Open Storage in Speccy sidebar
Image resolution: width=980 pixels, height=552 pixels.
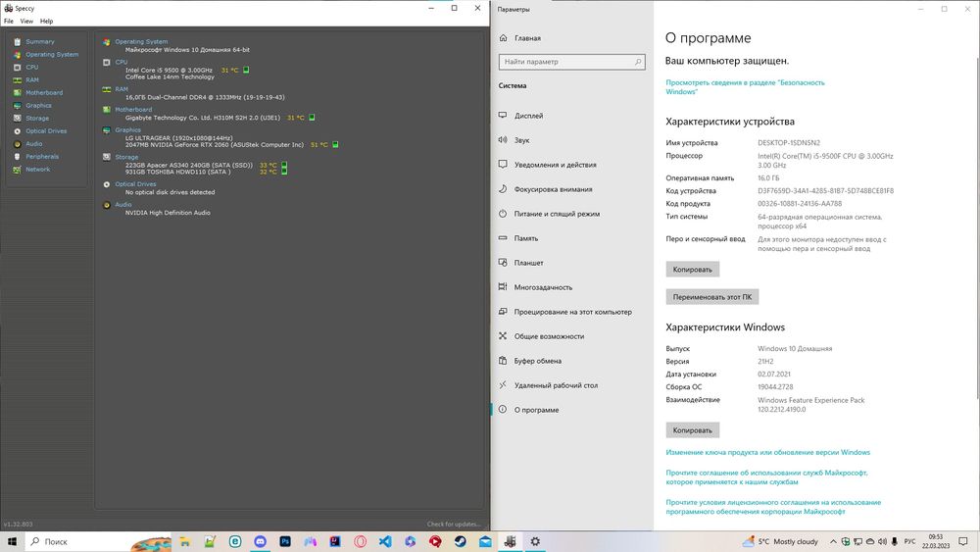[37, 119]
